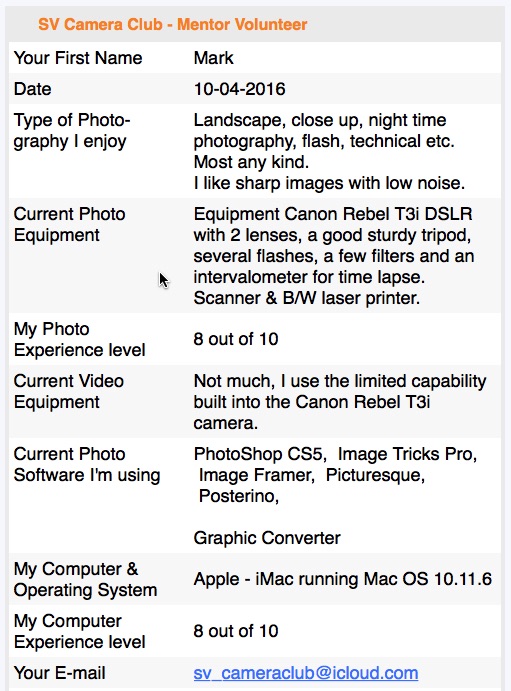Viewport: 511px width, 691px height.
Task: Click the Current Photo Software I'm using label
Action: click(x=87, y=464)
